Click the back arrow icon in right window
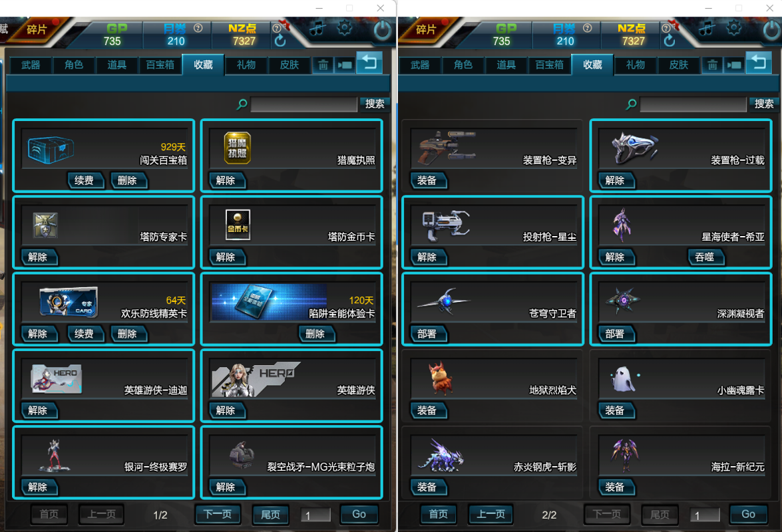Viewport: 782px width, 532px height. 758,63
